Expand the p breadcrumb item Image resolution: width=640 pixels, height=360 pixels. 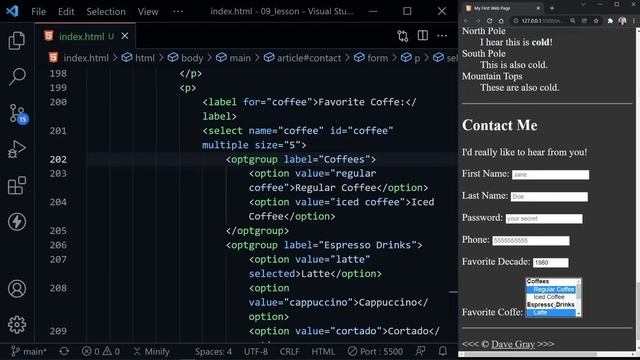(411, 58)
